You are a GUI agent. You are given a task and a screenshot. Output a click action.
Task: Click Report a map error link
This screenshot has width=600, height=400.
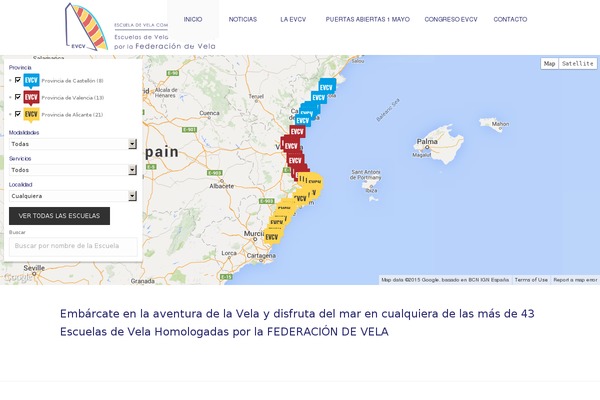[x=575, y=280]
